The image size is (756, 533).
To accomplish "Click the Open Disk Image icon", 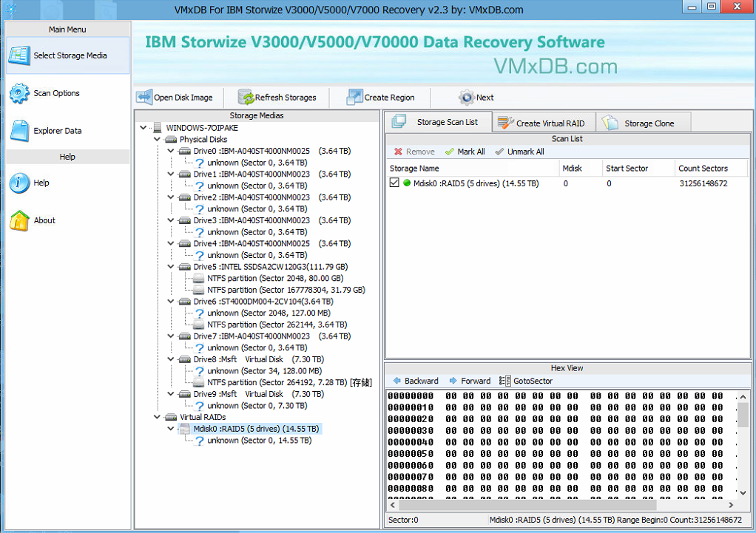I will [144, 97].
